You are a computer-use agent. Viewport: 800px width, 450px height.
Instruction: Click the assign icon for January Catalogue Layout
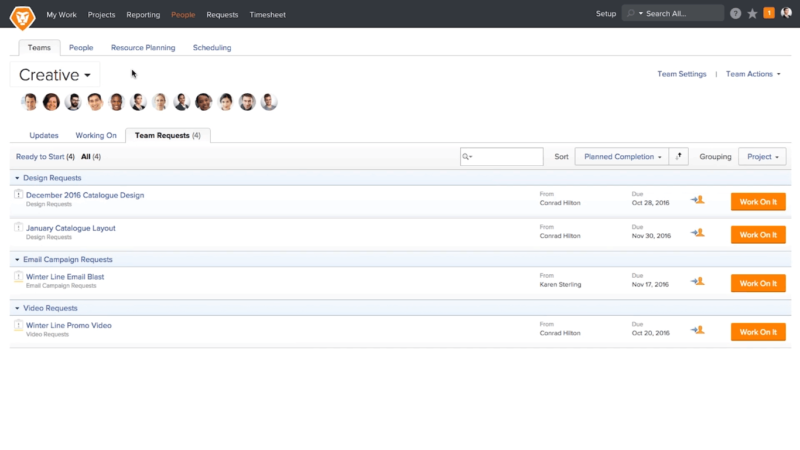(x=697, y=233)
